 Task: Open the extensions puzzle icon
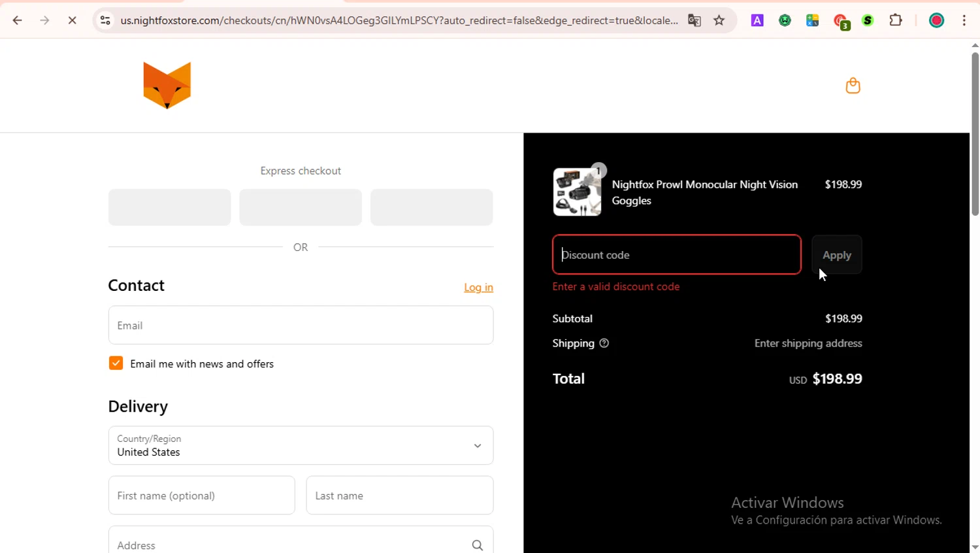(896, 20)
